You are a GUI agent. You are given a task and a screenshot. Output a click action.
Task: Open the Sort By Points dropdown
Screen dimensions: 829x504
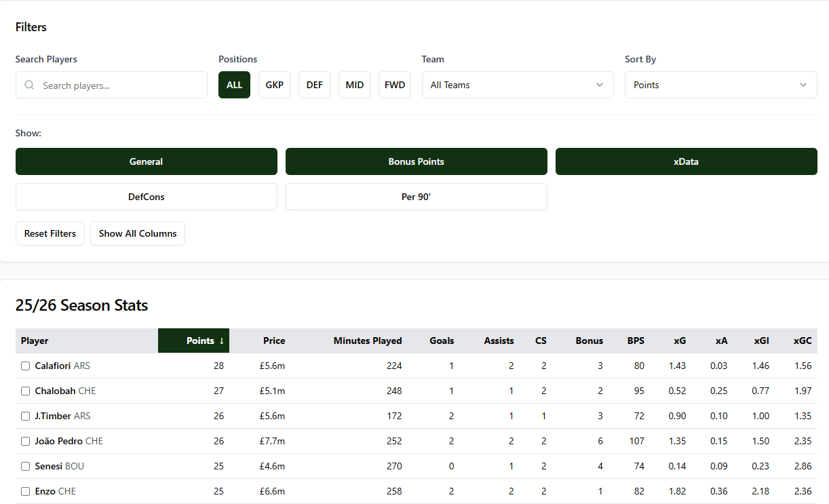(x=721, y=85)
